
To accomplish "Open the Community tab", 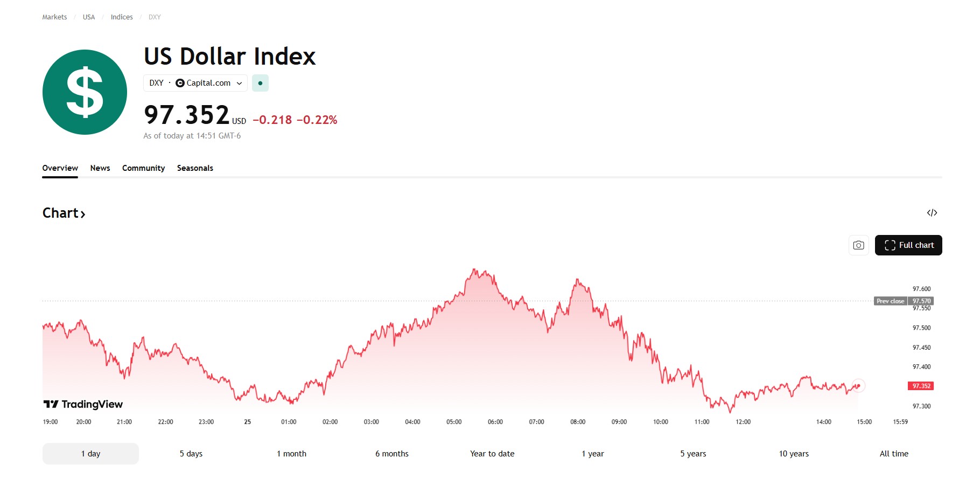I will coord(143,168).
